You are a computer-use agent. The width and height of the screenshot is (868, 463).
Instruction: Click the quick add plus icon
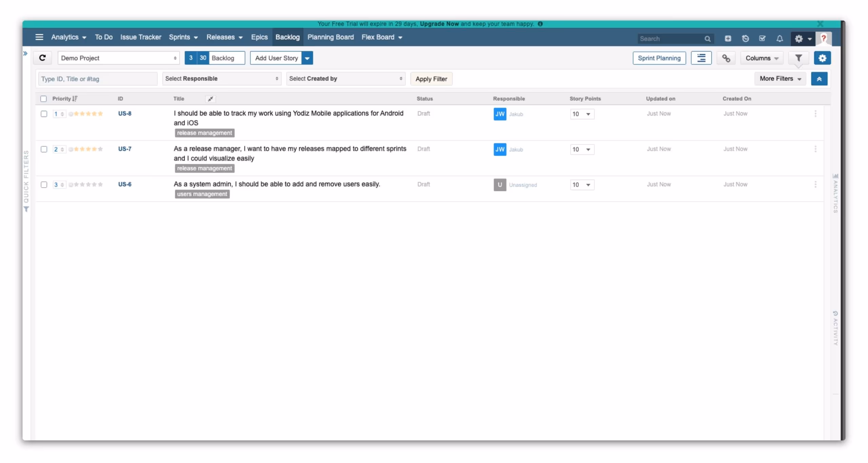(x=728, y=39)
